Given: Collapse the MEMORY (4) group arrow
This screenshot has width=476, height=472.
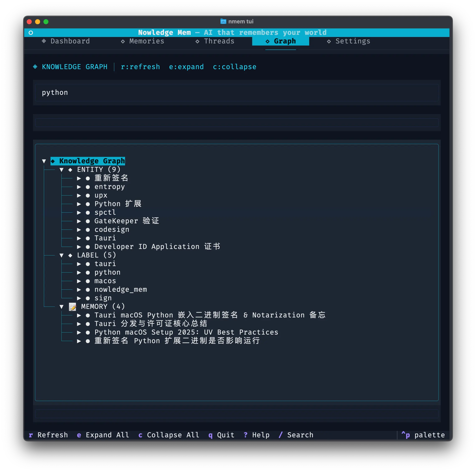Looking at the screenshot, I should [62, 307].
